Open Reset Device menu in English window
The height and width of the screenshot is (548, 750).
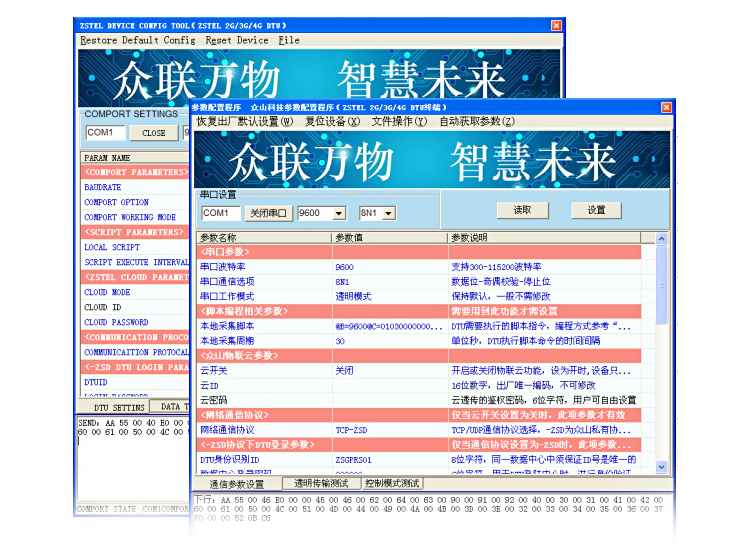click(x=237, y=40)
